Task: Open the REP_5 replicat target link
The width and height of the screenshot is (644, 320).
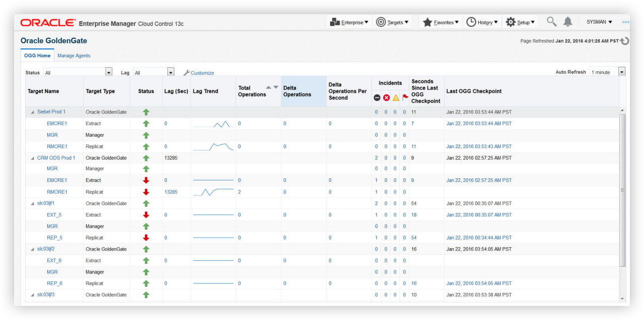Action: (55, 238)
